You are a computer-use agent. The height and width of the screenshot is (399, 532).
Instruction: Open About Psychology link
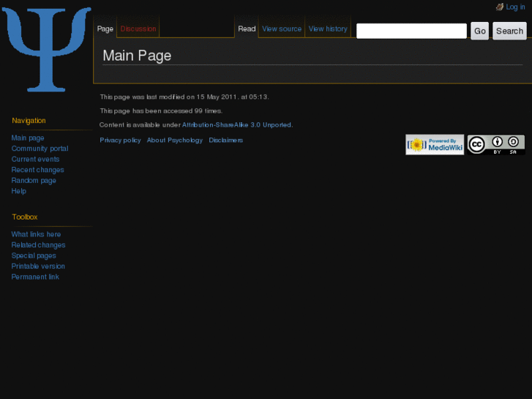pos(175,141)
